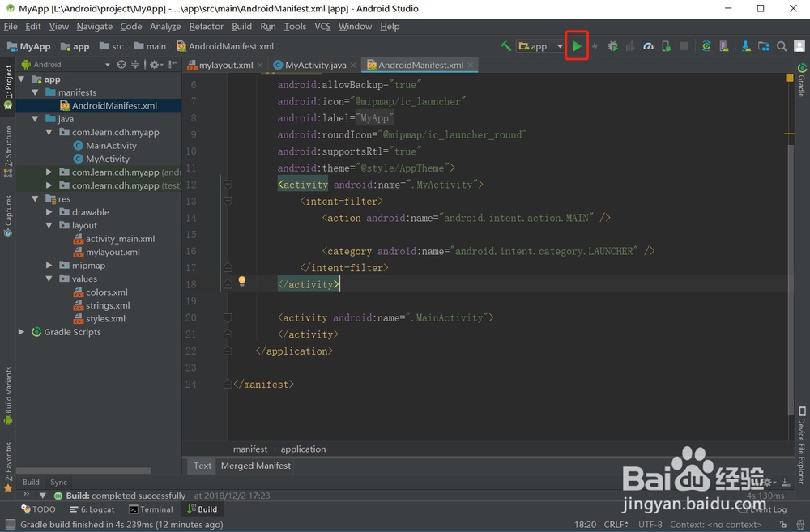Toggle tool window buttons at bottom-left corner
The width and height of the screenshot is (810, 532).
10,524
